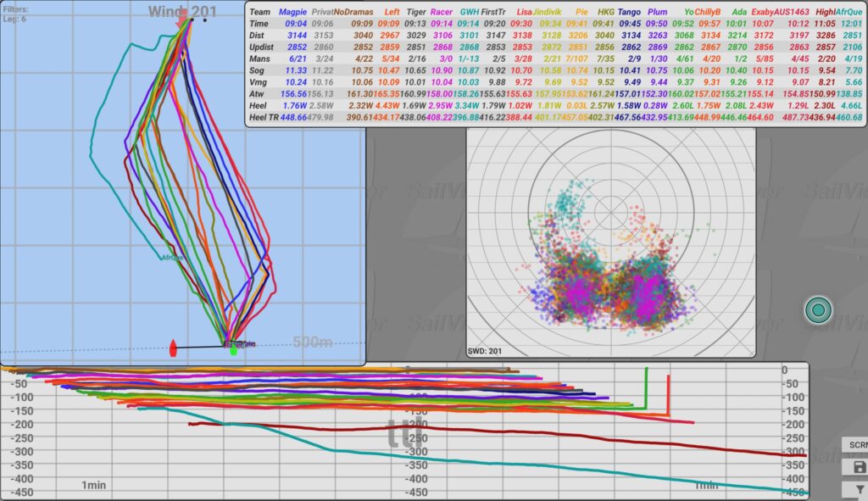The width and height of the screenshot is (868, 501).
Task: Click the Wind 201 label on map
Action: [182, 11]
